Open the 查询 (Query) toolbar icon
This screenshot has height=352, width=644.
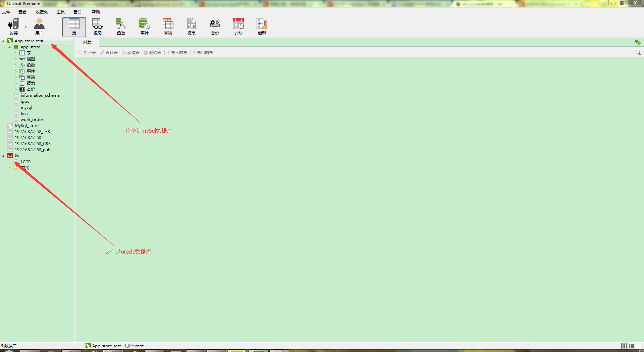click(168, 27)
